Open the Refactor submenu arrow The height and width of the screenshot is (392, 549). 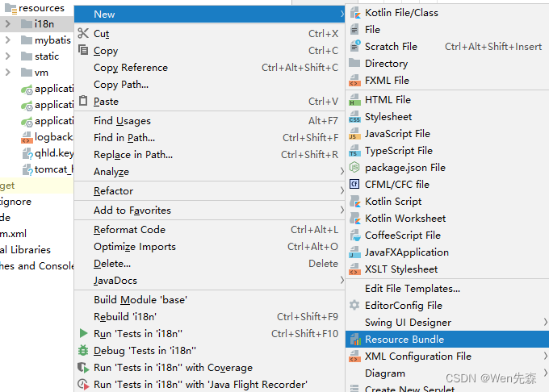click(x=342, y=190)
